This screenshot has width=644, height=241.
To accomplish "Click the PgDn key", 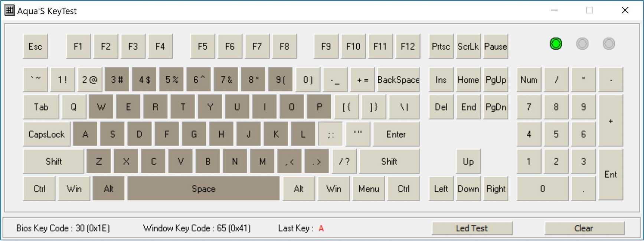I will (496, 107).
